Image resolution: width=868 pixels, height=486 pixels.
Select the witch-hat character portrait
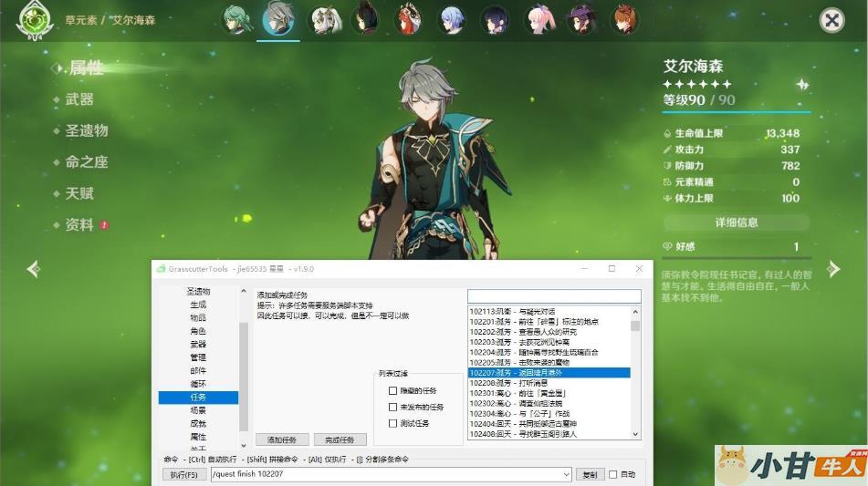point(581,20)
